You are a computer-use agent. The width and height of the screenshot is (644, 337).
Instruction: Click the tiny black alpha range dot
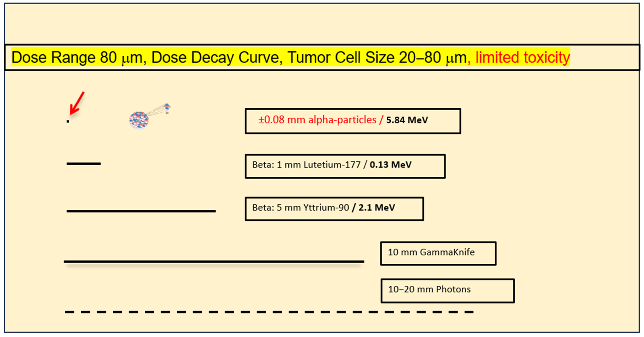pyautogui.click(x=68, y=121)
